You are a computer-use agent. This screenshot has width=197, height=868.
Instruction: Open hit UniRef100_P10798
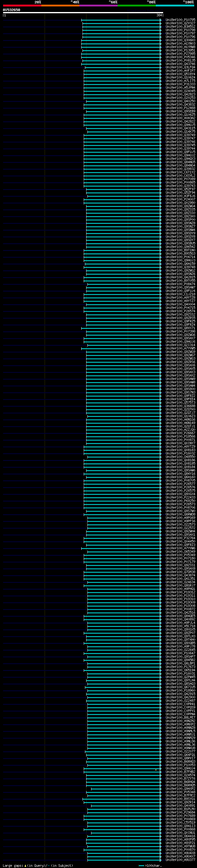180,30
